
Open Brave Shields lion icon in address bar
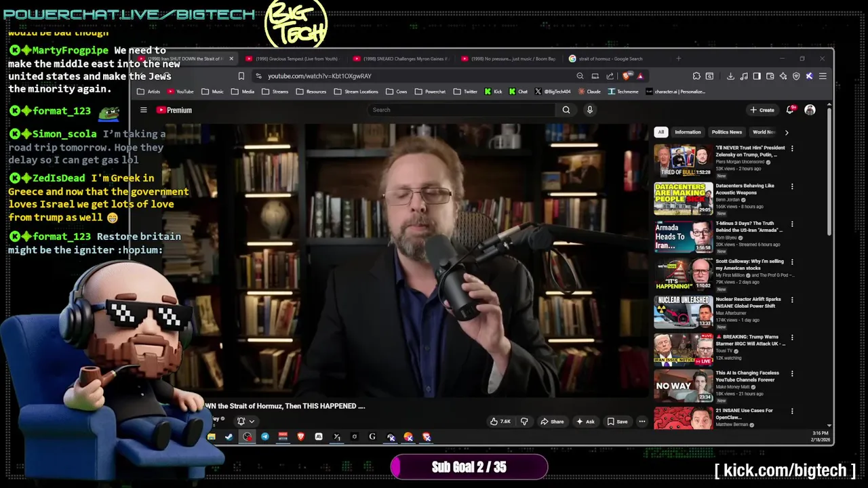pos(625,76)
